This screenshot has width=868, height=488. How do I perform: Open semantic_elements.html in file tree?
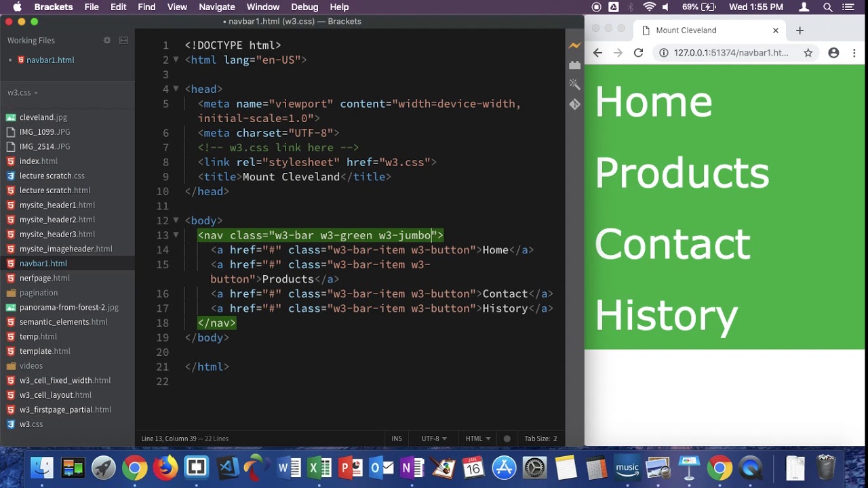point(64,322)
